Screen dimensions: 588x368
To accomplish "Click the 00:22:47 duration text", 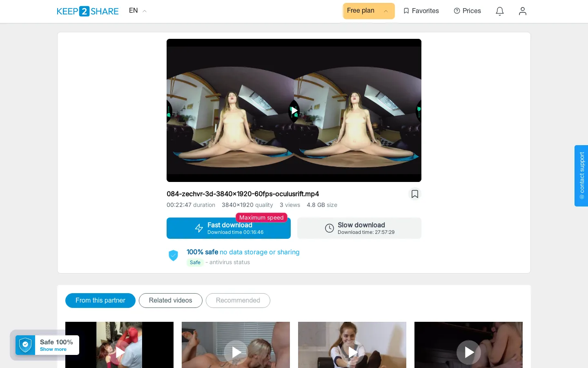I will (x=191, y=205).
